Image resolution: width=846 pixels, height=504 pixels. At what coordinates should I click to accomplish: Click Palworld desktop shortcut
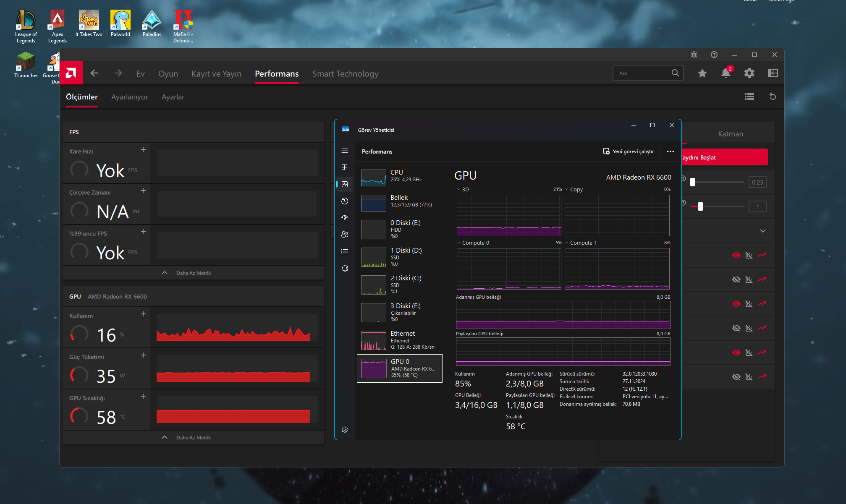[x=120, y=24]
